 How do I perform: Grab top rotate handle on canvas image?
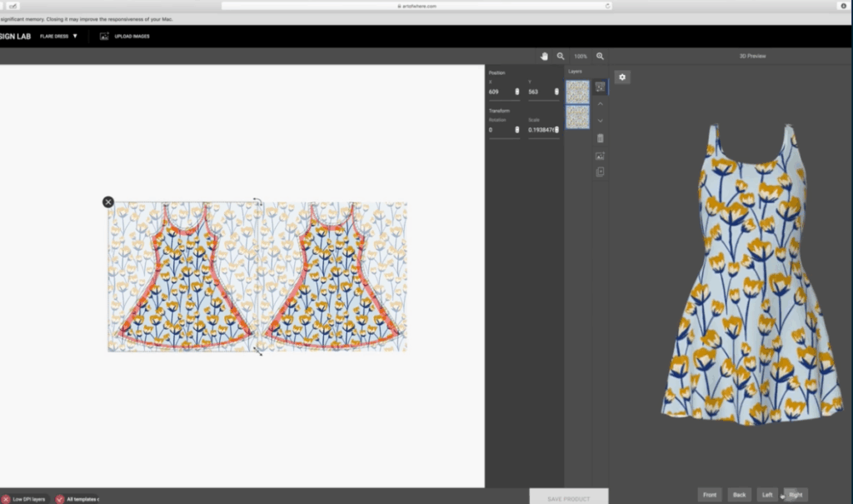point(258,202)
